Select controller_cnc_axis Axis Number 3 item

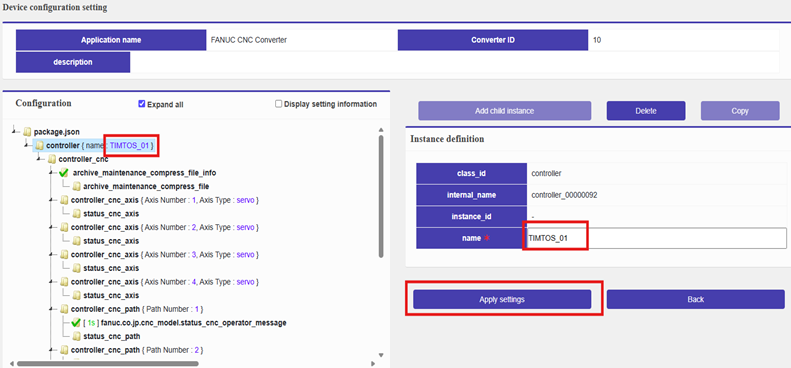pos(164,254)
